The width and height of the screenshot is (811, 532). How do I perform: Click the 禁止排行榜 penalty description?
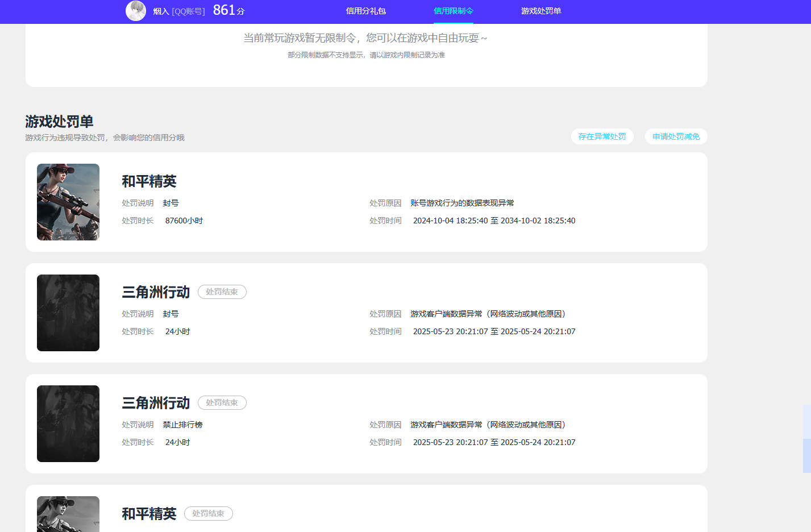[x=182, y=425]
